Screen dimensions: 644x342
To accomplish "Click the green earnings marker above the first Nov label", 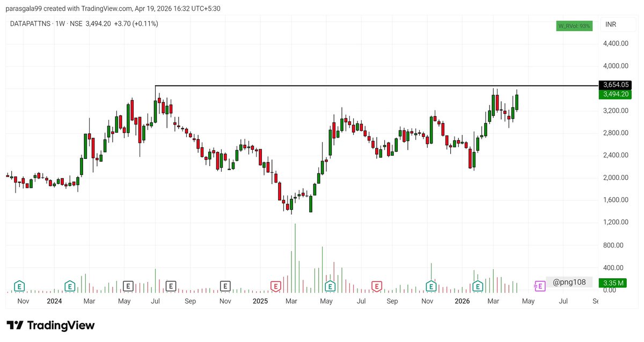I will coord(20,286).
